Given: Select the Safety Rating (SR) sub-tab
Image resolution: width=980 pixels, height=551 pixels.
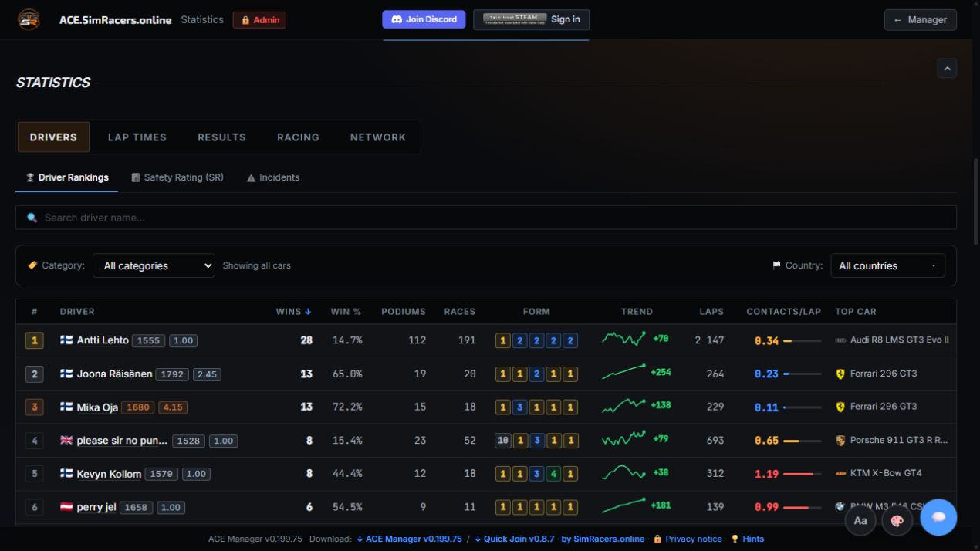Looking at the screenshot, I should tap(177, 177).
